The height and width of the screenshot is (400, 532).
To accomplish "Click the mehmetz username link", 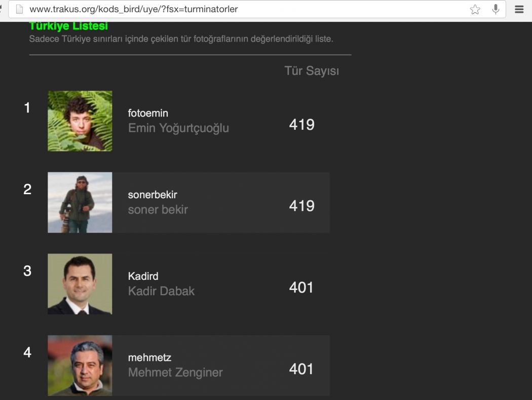I will coord(149,357).
